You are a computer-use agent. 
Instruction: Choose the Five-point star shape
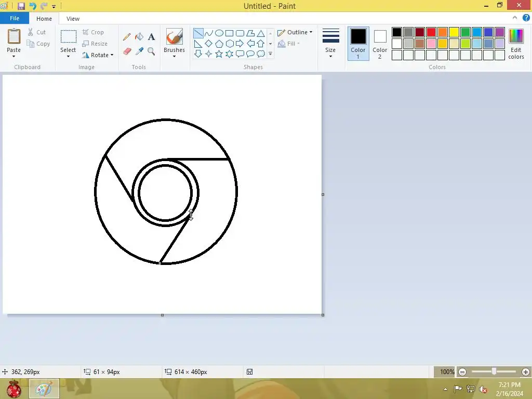[x=219, y=54]
